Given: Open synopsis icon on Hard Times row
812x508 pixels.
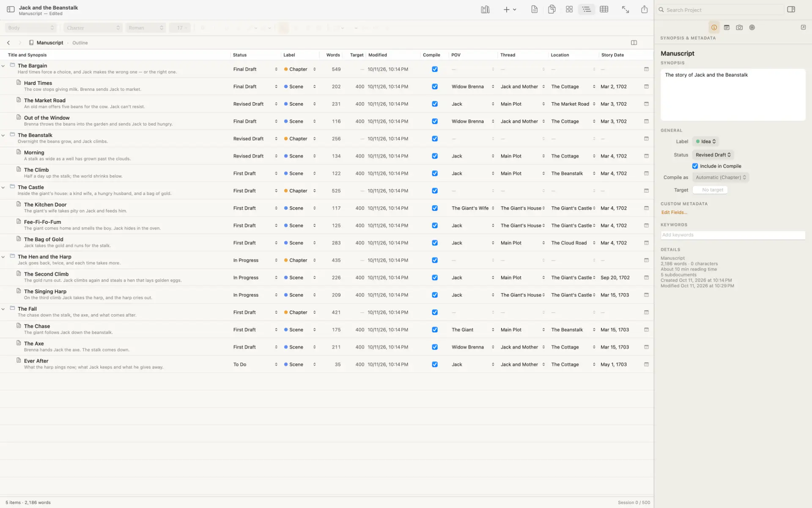Looking at the screenshot, I should [x=646, y=87].
